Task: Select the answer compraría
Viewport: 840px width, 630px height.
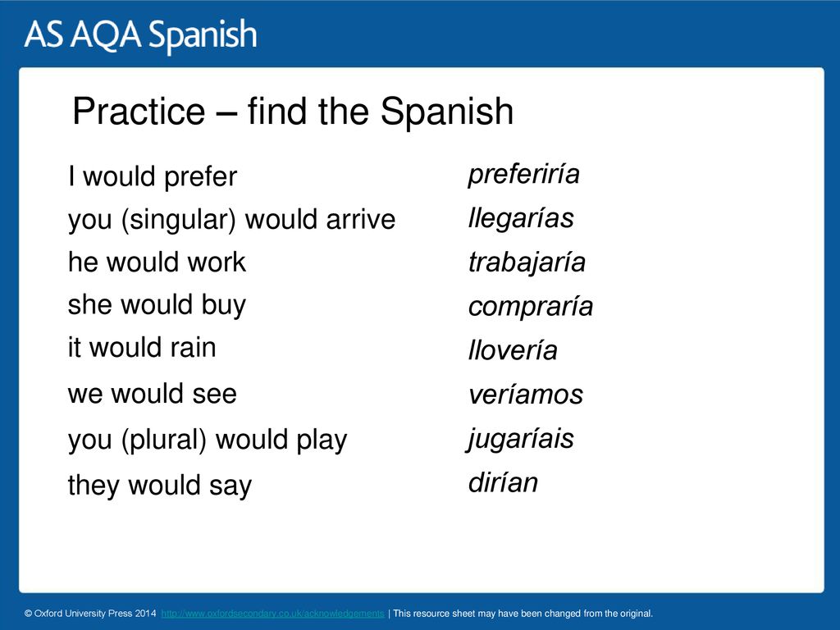Action: pyautogui.click(x=531, y=307)
